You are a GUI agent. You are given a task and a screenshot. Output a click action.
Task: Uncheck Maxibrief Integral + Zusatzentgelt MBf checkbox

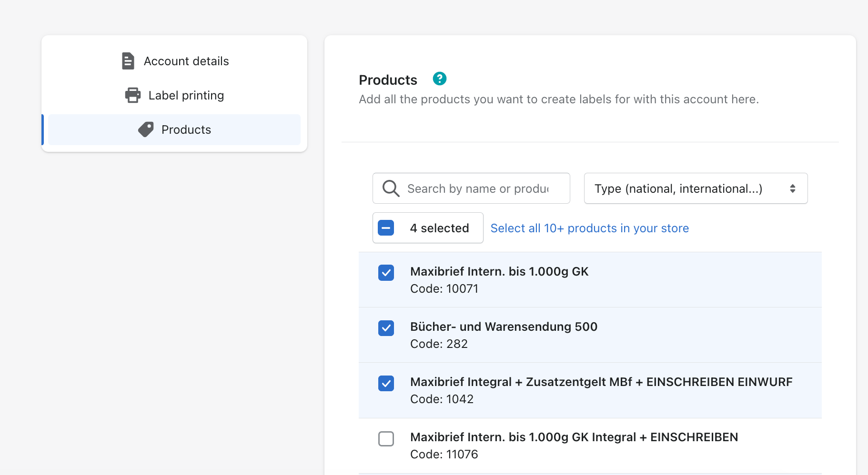(x=386, y=383)
